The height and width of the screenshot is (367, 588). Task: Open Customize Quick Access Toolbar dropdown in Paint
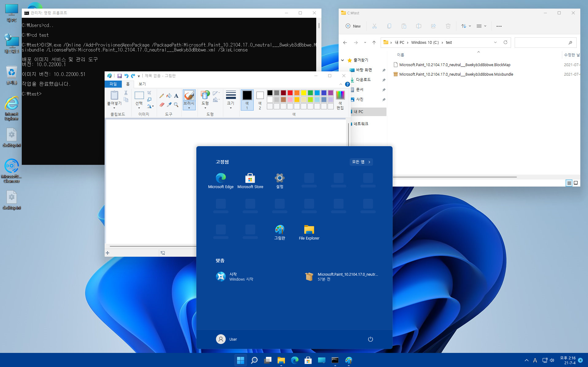(x=139, y=76)
